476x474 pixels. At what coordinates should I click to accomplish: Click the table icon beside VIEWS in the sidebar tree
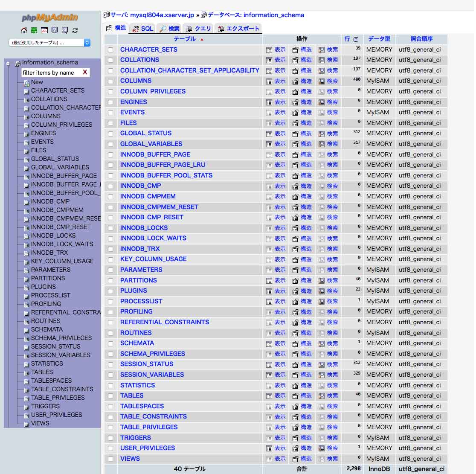27,424
